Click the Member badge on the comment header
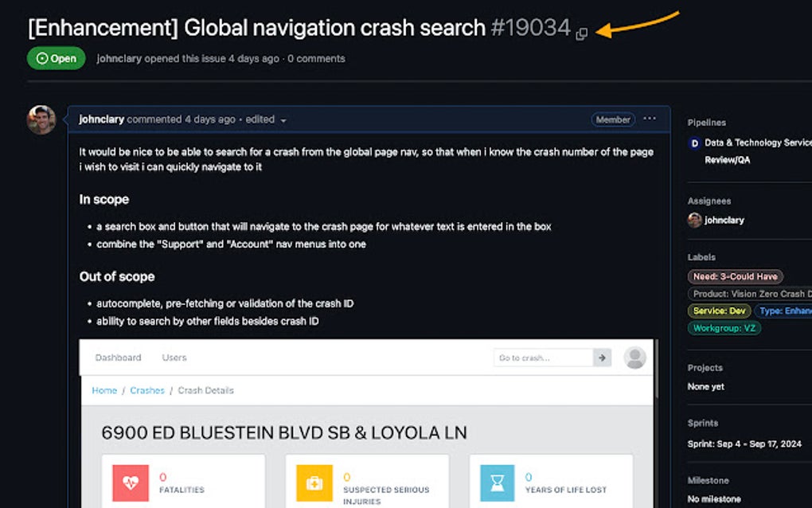This screenshot has height=508, width=812. [613, 119]
